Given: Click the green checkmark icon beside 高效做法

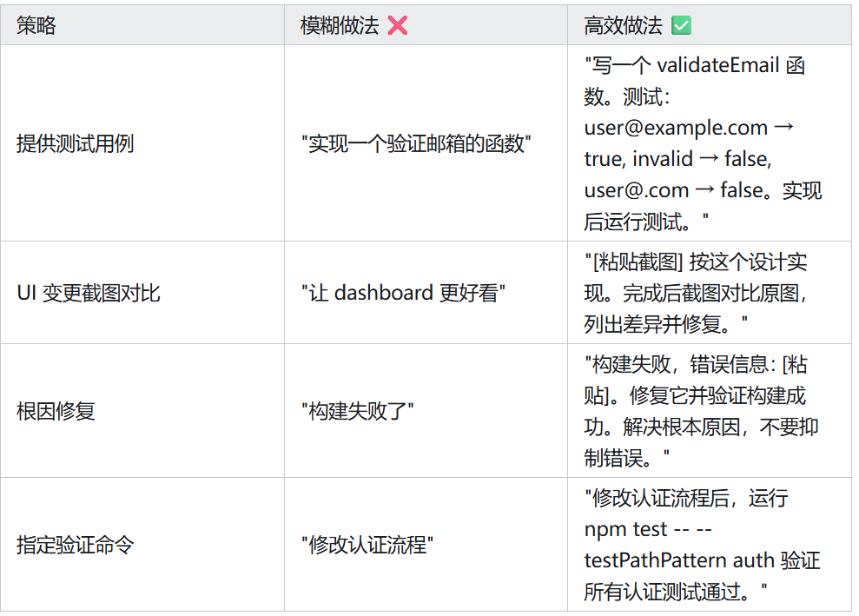Looking at the screenshot, I should tap(681, 26).
